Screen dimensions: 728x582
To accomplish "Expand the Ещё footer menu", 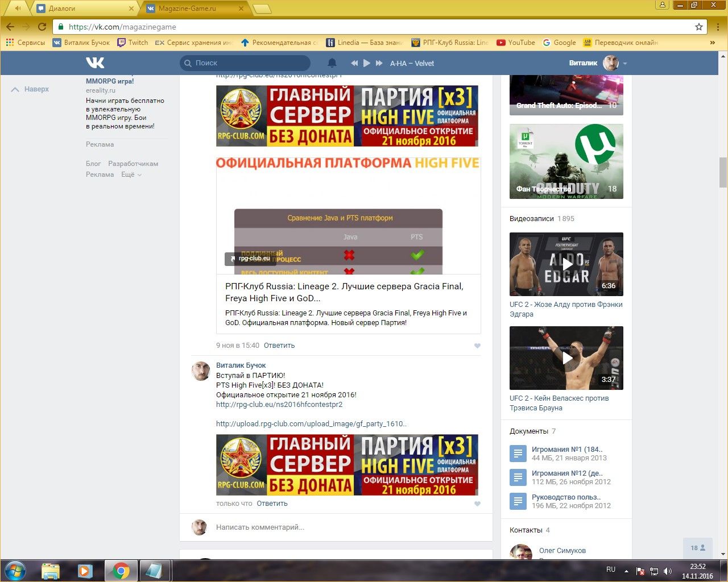I will [x=131, y=174].
